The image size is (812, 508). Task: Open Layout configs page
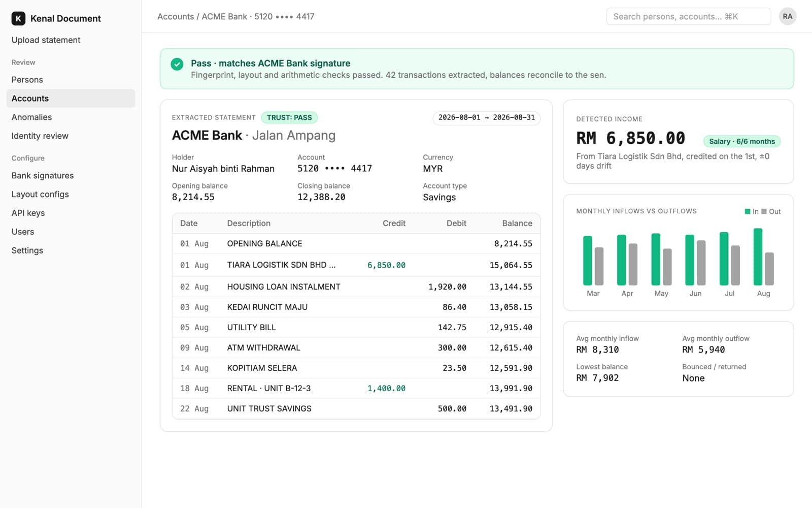[x=40, y=195]
